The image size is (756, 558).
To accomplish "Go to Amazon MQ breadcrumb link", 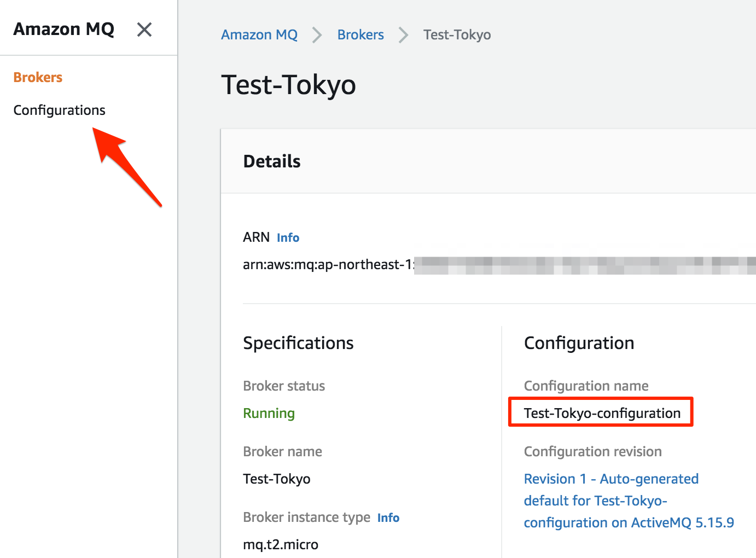I will point(259,34).
